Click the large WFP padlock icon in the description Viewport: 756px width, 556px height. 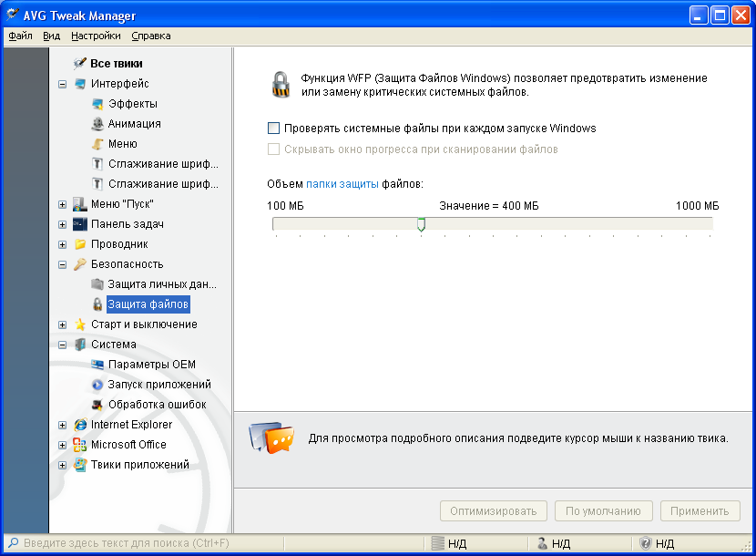[281, 85]
